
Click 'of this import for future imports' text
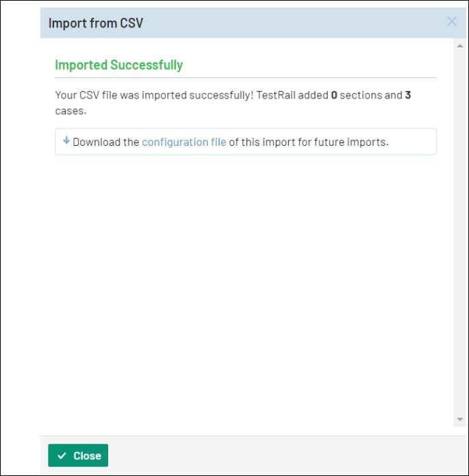(309, 142)
